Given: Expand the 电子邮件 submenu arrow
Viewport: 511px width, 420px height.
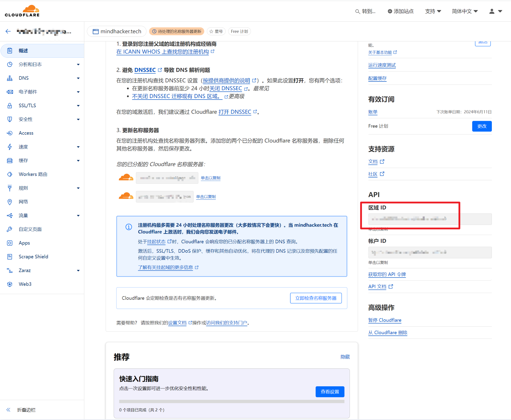Looking at the screenshot, I should click(78, 92).
